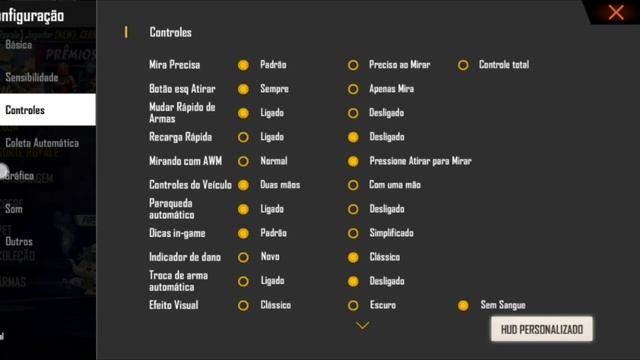Screen dimensions: 640x360
Task: Close the settings with the X icon
Action: click(616, 12)
